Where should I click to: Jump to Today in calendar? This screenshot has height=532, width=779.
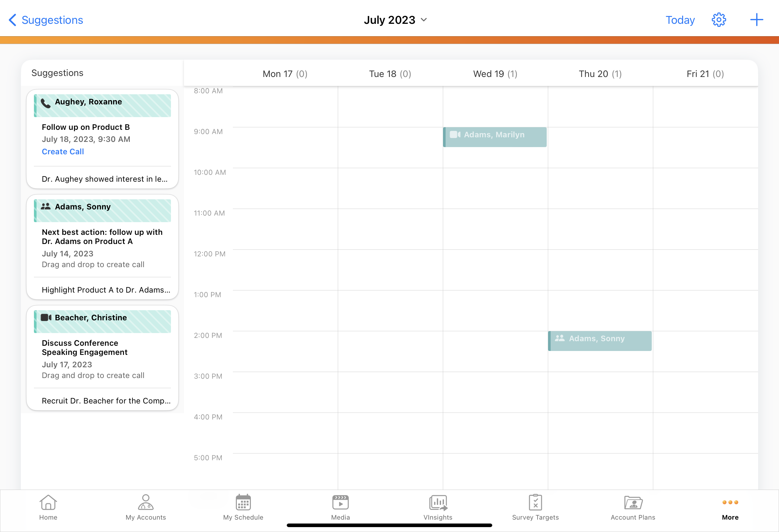[680, 20]
